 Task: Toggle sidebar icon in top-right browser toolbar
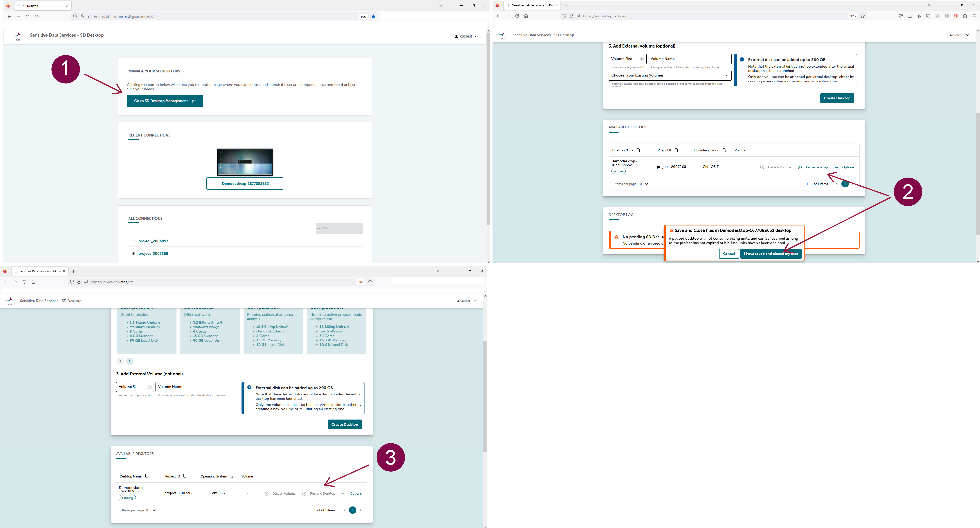[x=928, y=16]
